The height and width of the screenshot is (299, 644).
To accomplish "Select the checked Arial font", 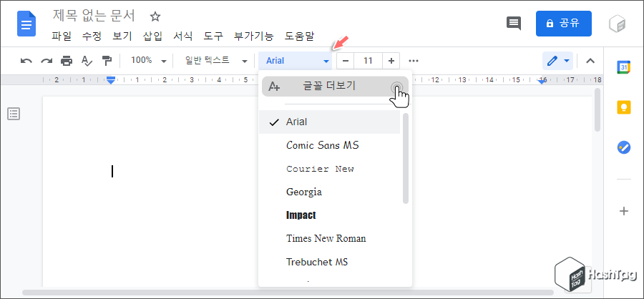I will (x=329, y=122).
